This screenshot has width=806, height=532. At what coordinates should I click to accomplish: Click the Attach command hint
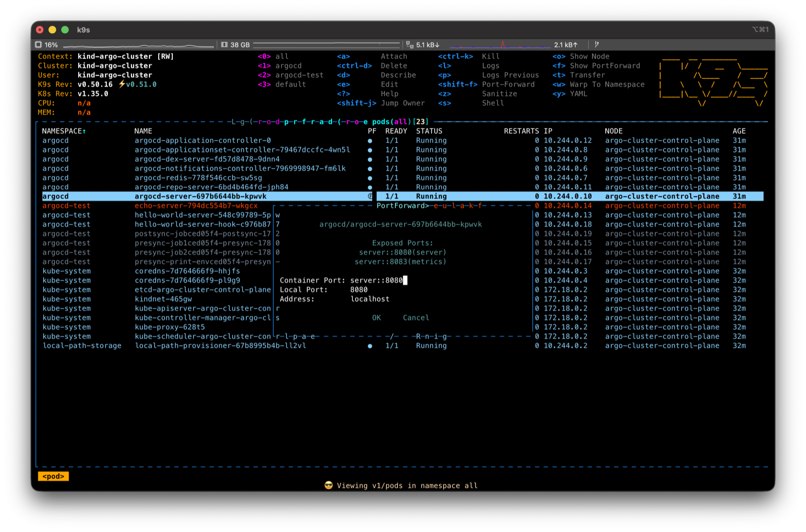tap(393, 56)
